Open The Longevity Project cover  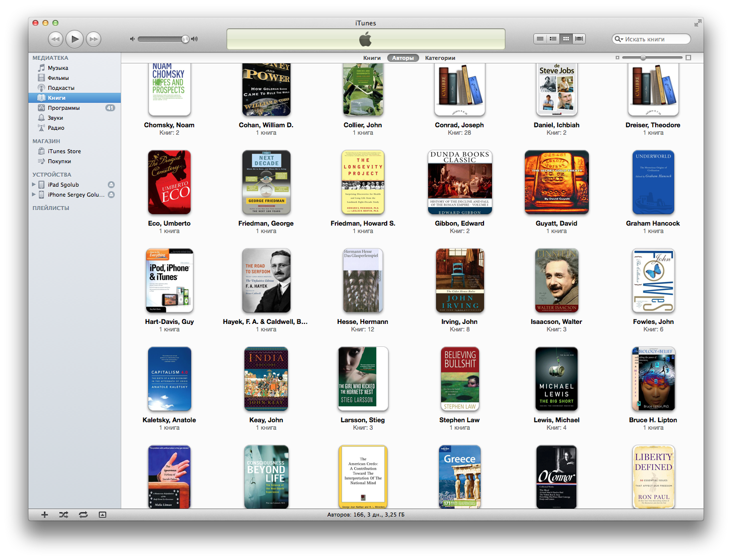363,183
